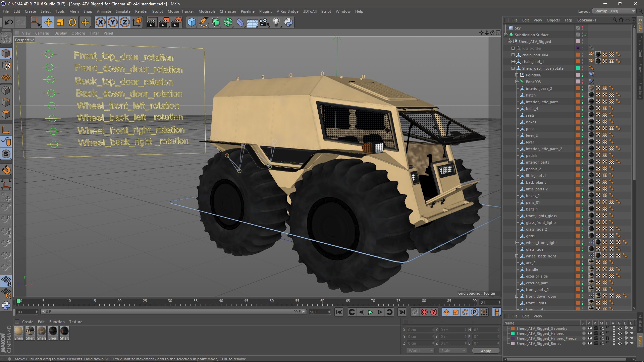The width and height of the screenshot is (644, 362).
Task: Toggle Autokeying button
Action: pos(424,312)
